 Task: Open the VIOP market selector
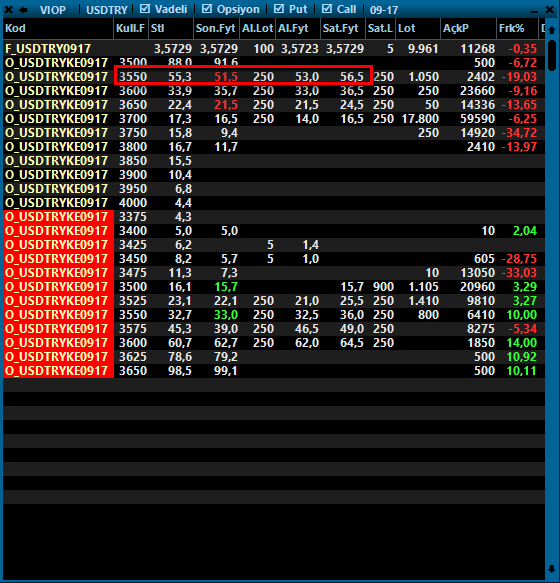(53, 10)
